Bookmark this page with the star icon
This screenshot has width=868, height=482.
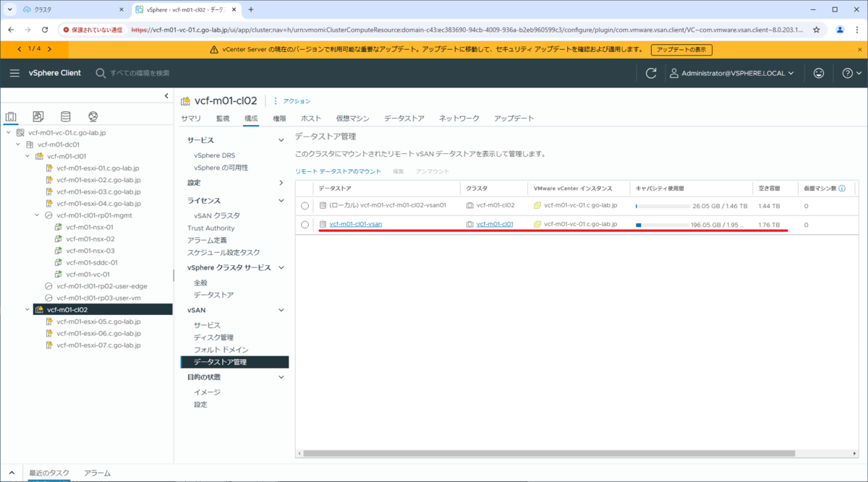[x=817, y=30]
